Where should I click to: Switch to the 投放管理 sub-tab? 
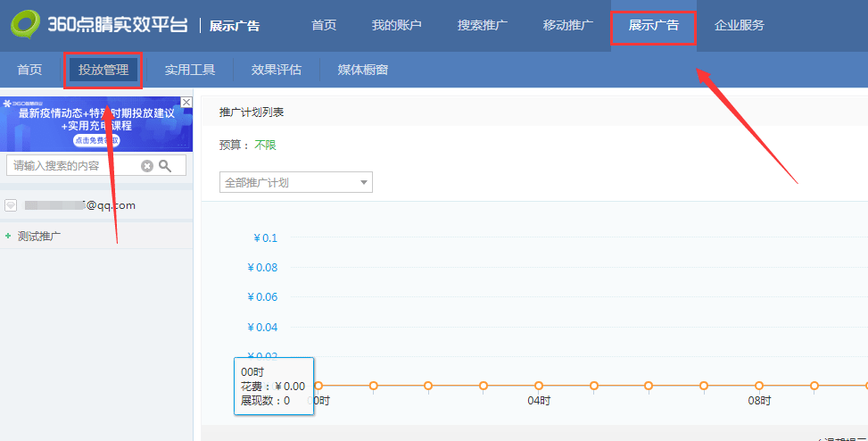click(103, 70)
